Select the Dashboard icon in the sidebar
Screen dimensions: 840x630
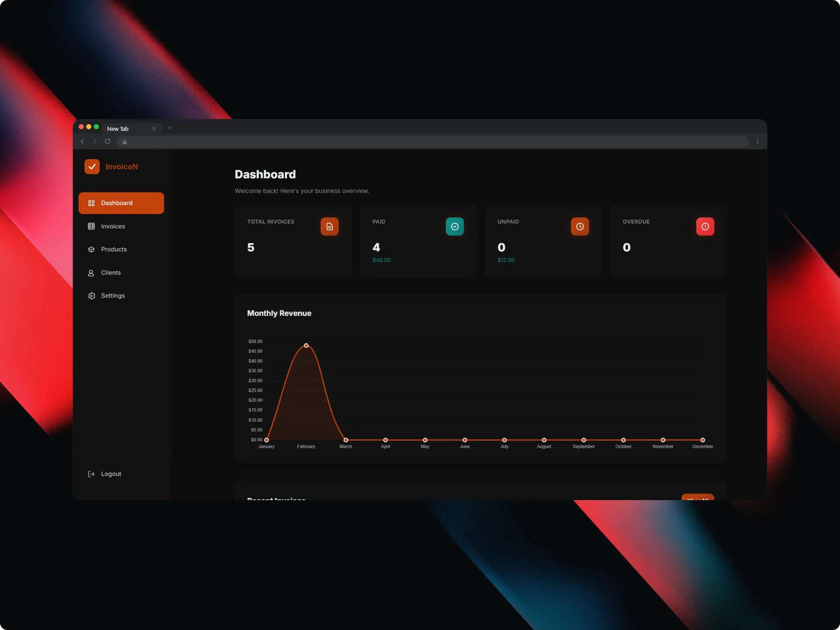(x=91, y=203)
